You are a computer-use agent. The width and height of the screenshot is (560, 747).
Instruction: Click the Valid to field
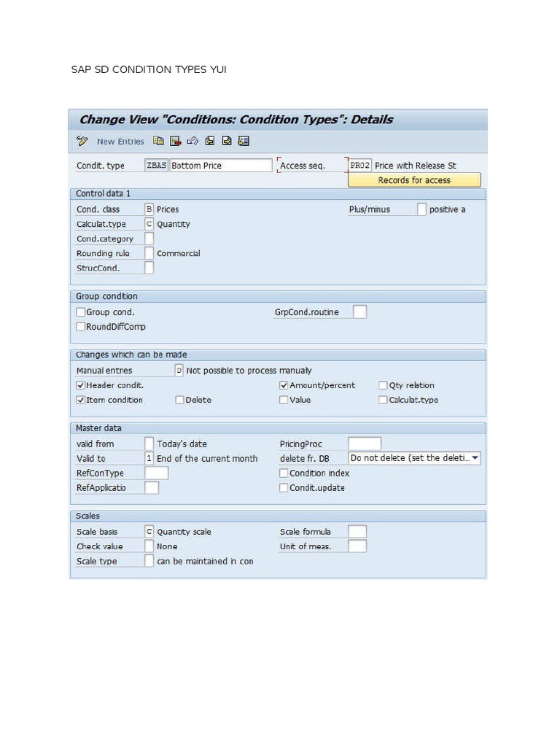pos(149,458)
